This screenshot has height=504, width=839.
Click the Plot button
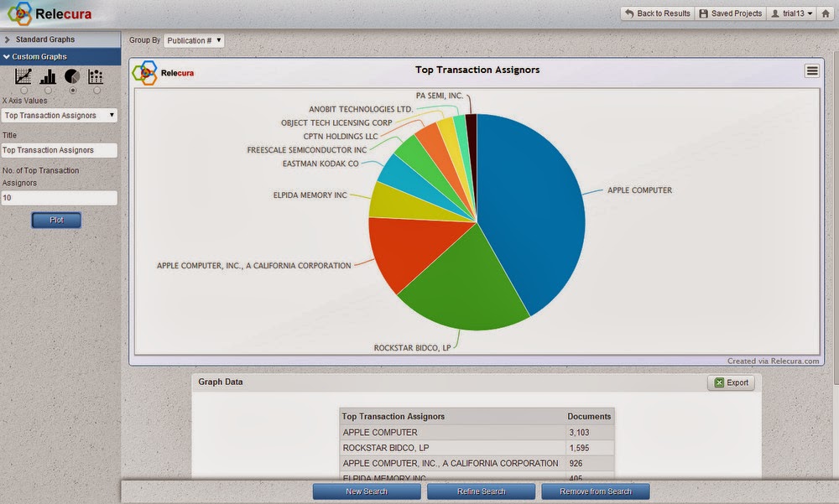(56, 220)
